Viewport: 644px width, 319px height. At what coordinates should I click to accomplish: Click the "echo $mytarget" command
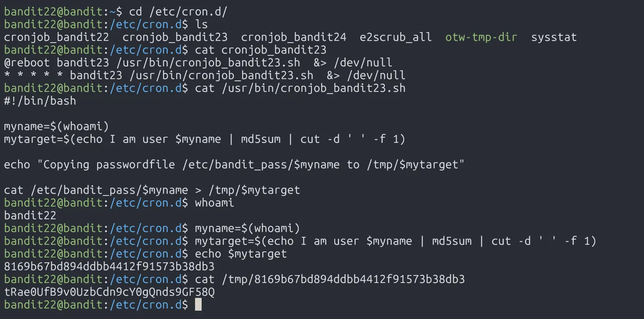(x=241, y=254)
